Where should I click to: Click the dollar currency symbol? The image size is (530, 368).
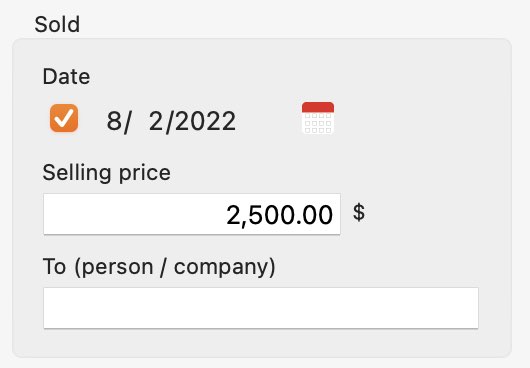click(359, 213)
